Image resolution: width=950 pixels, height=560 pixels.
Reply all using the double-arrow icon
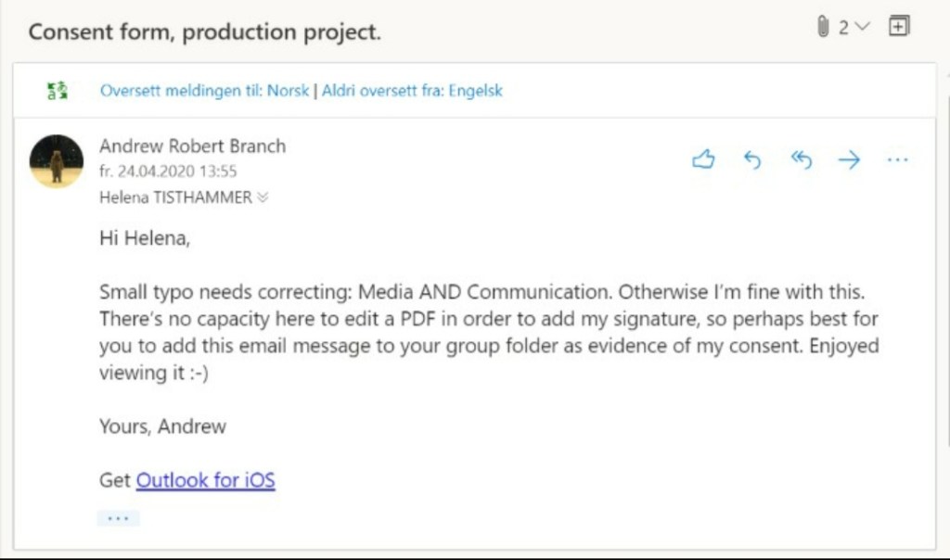click(801, 160)
